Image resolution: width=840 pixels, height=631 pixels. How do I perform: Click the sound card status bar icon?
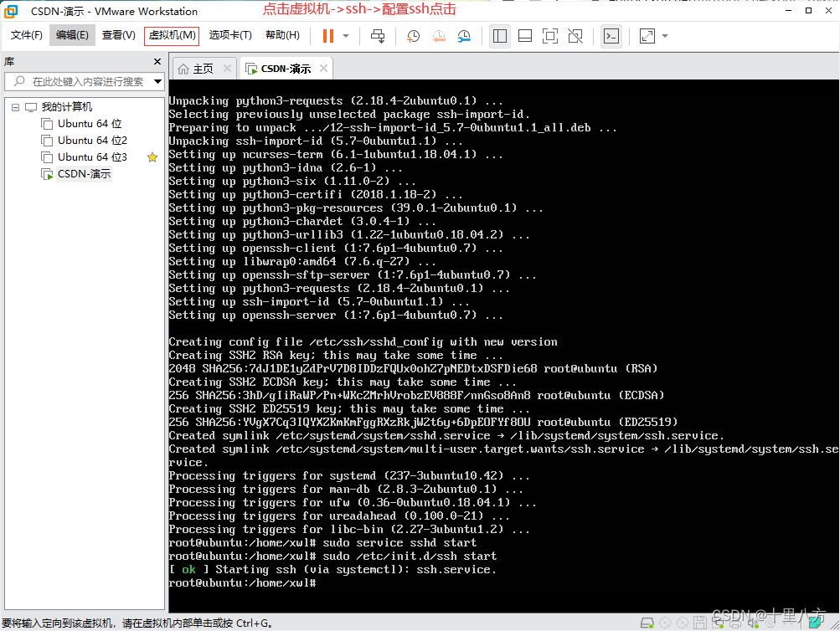point(753,623)
